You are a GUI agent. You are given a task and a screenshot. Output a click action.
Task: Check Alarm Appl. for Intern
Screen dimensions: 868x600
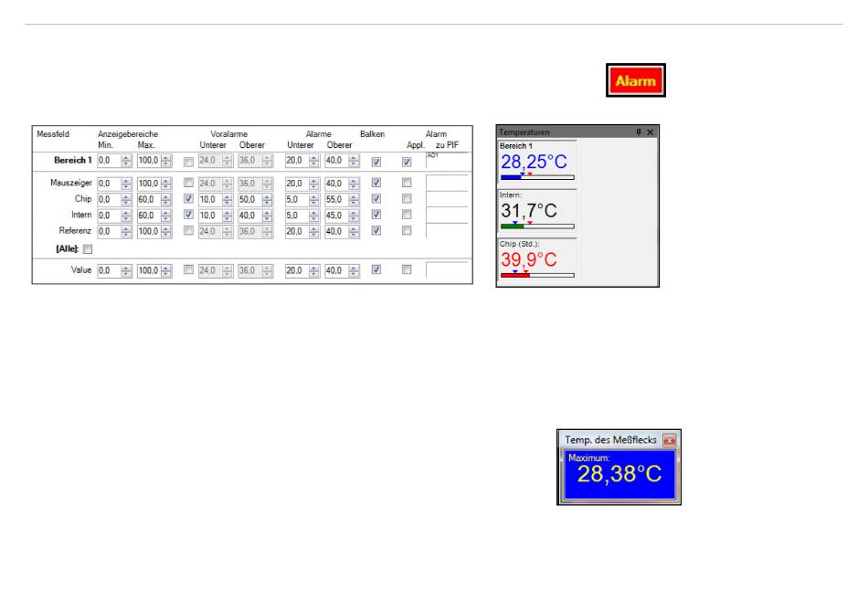tap(407, 215)
